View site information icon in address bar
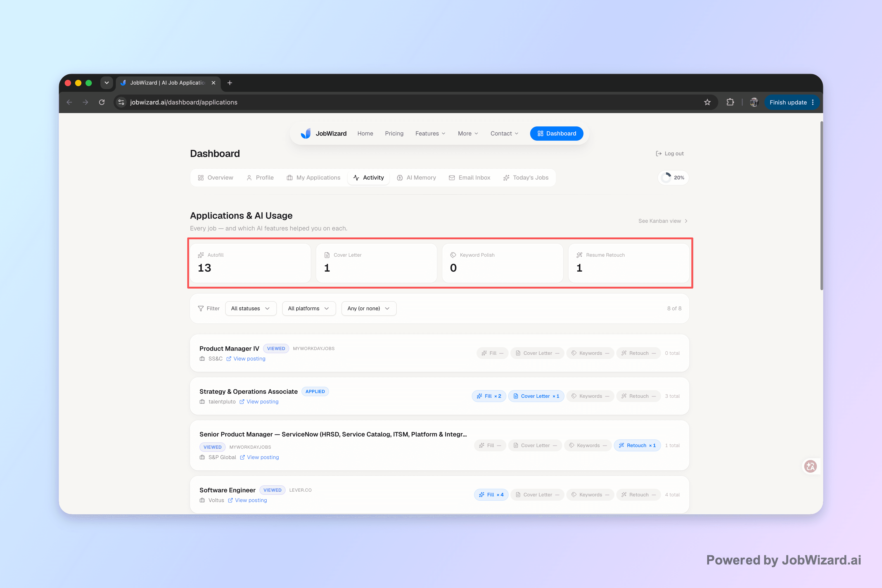Viewport: 882px width, 588px height. click(x=121, y=102)
